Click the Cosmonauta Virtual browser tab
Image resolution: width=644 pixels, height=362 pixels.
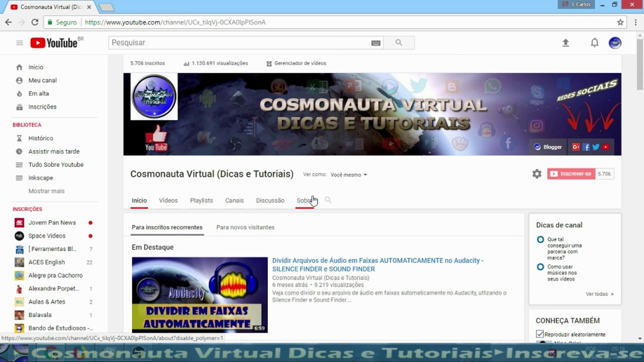(50, 7)
